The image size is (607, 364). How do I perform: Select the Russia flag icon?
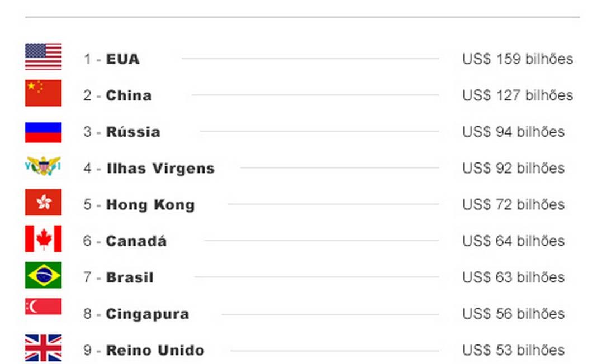[x=44, y=132]
